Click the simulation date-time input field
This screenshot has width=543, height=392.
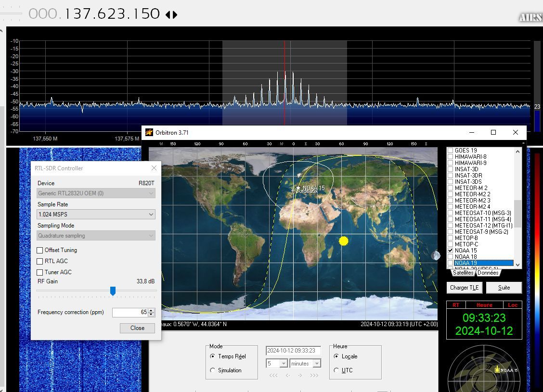pos(293,351)
